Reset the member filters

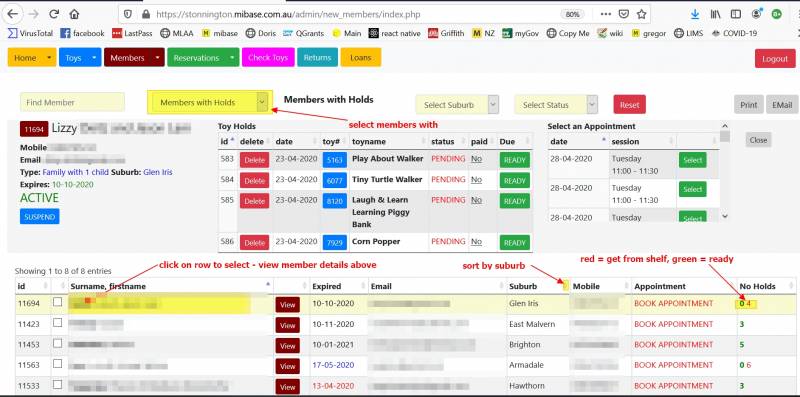pos(630,105)
